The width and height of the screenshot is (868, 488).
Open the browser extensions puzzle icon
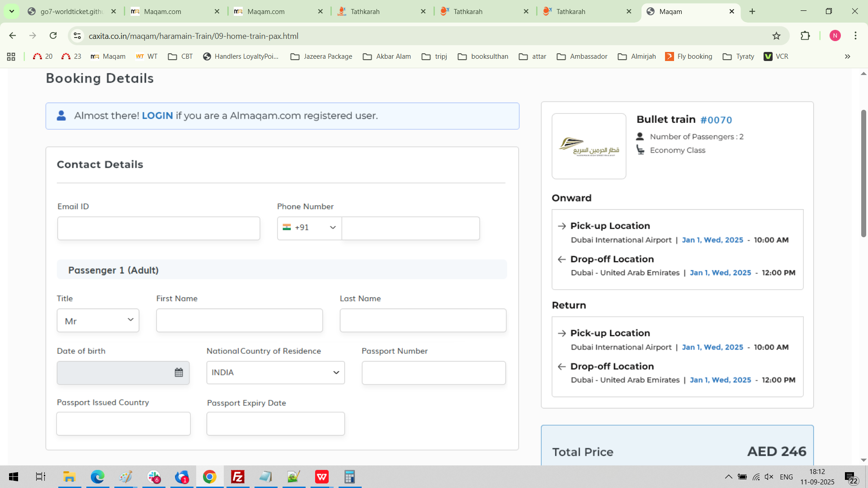coord(805,36)
